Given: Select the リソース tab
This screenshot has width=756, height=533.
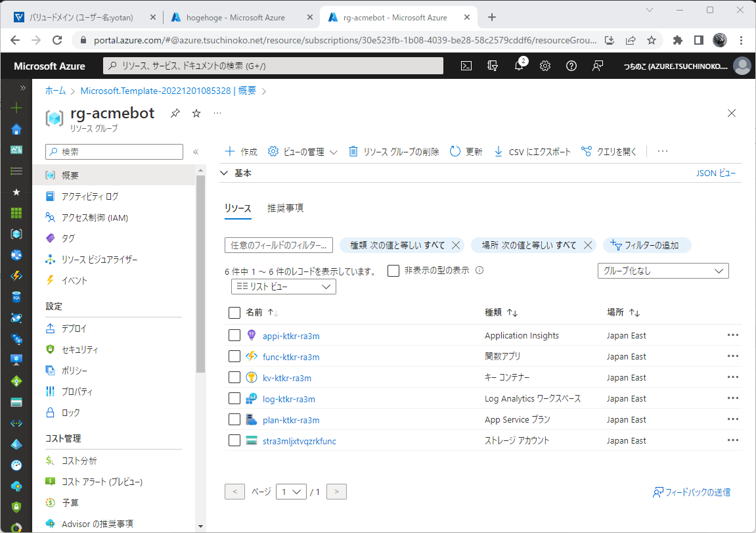Looking at the screenshot, I should (238, 208).
